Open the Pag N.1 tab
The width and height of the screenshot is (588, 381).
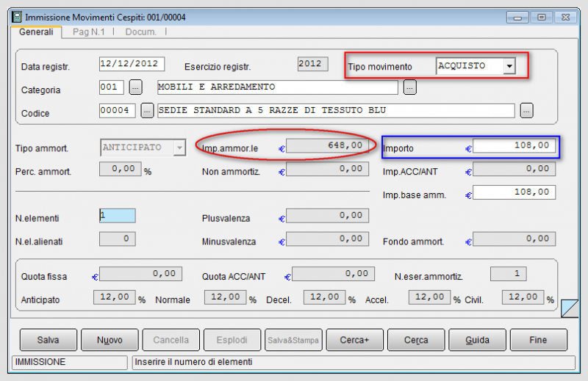click(x=89, y=32)
